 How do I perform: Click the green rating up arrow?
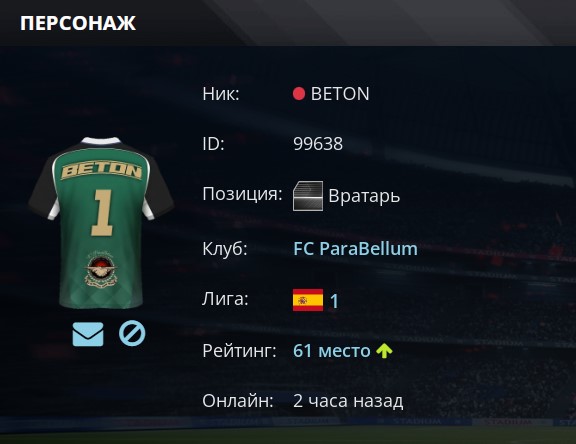[384, 351]
